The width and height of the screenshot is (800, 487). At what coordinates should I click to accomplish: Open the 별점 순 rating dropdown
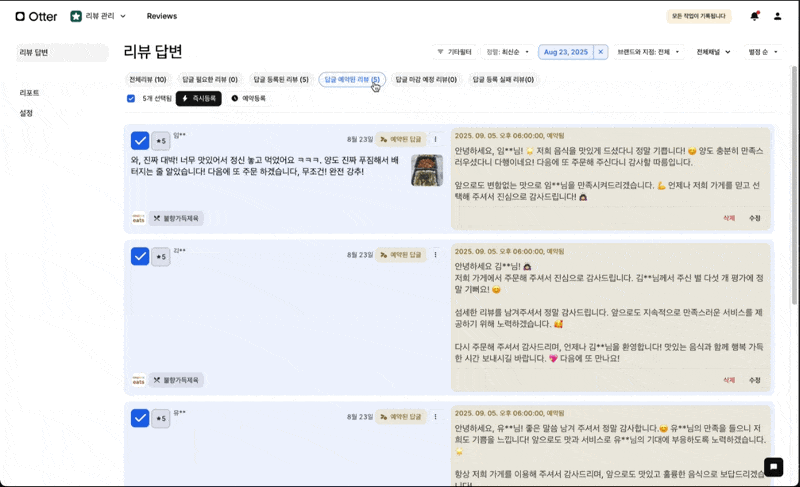[x=763, y=52]
